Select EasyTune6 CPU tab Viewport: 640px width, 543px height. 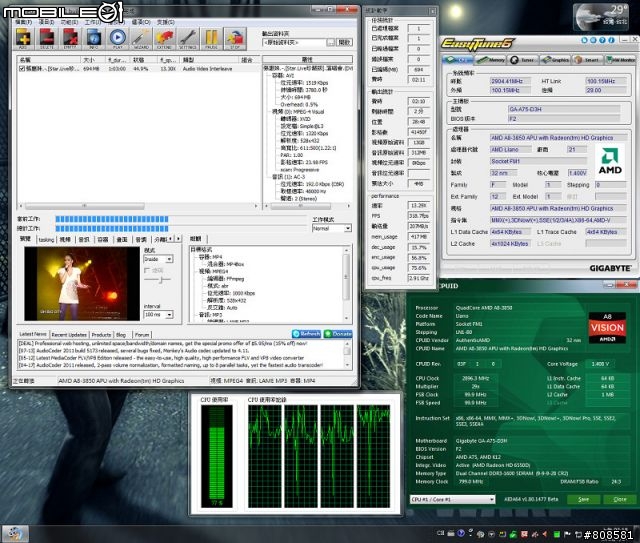(x=458, y=60)
